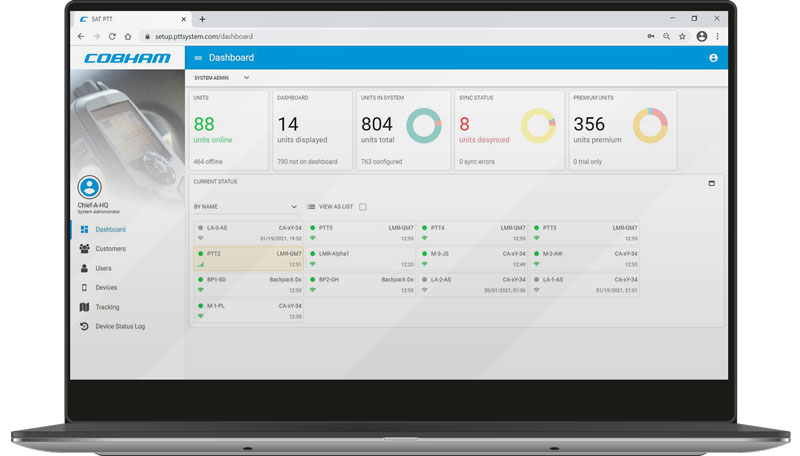This screenshot has height=456, width=800.
Task: Click the Customers group icon in sidebar
Action: [x=84, y=249]
